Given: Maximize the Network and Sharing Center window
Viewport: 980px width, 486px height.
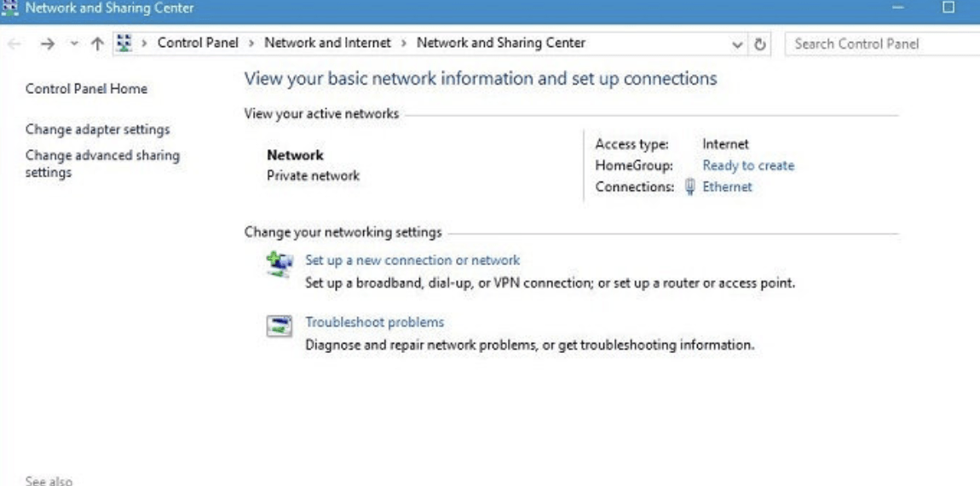Looking at the screenshot, I should (x=948, y=8).
